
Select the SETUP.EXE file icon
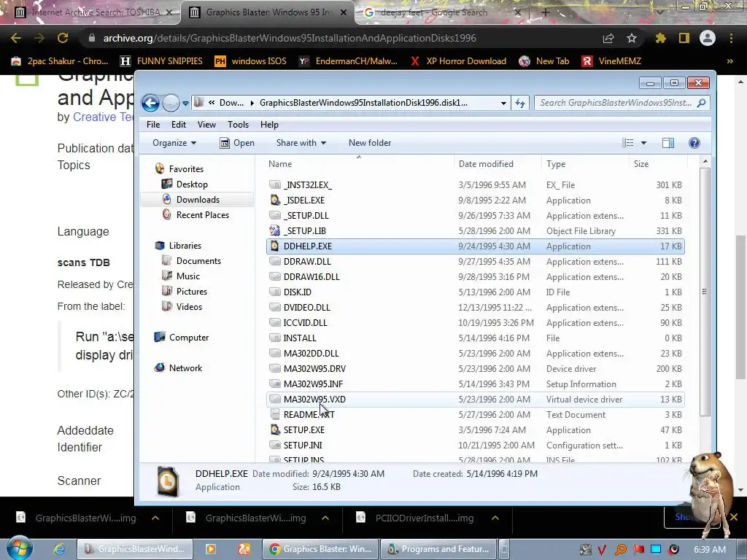275,430
